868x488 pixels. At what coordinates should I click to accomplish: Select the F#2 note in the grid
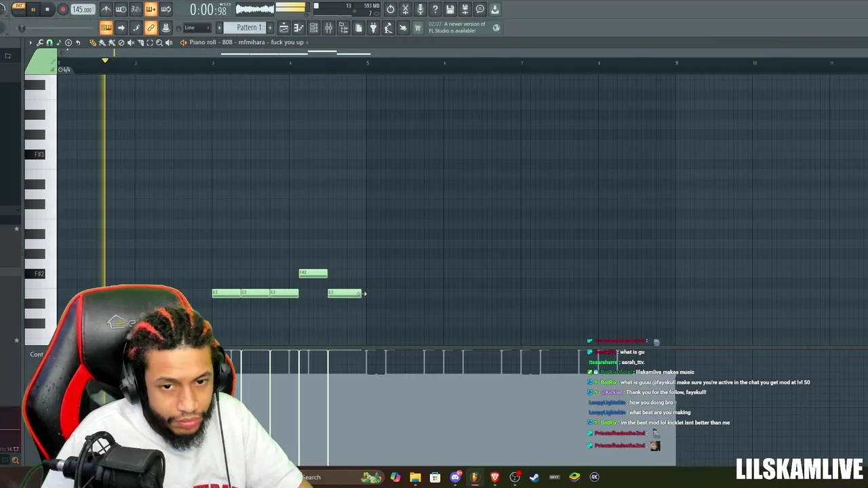click(313, 273)
